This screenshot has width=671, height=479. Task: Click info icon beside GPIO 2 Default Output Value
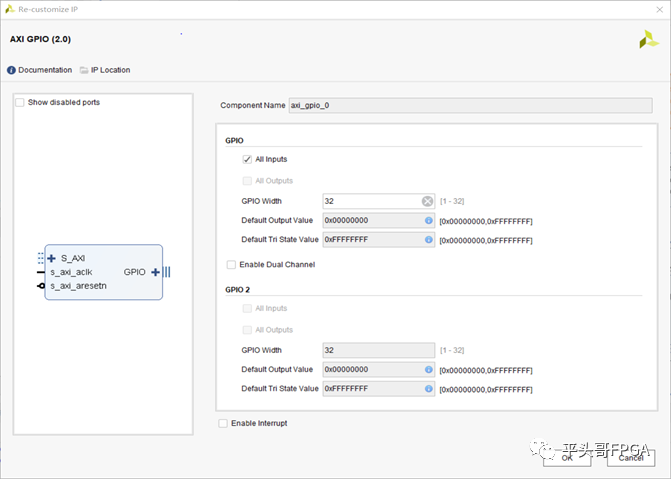428,369
